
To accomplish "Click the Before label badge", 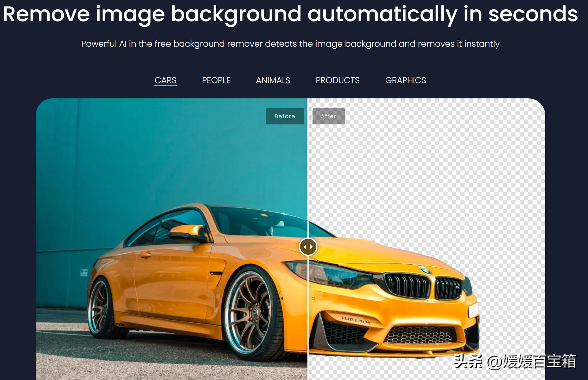I will pyautogui.click(x=285, y=116).
